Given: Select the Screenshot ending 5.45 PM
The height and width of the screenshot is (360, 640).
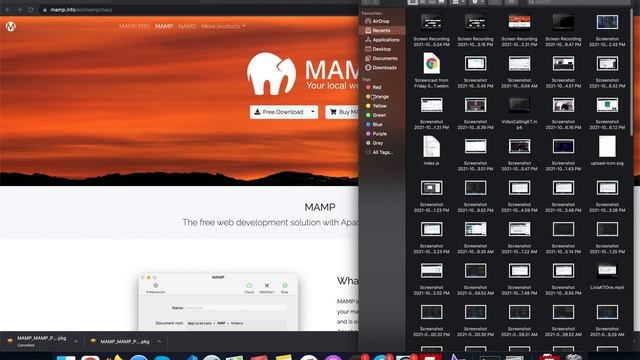Looking at the screenshot, I should [x=476, y=71].
